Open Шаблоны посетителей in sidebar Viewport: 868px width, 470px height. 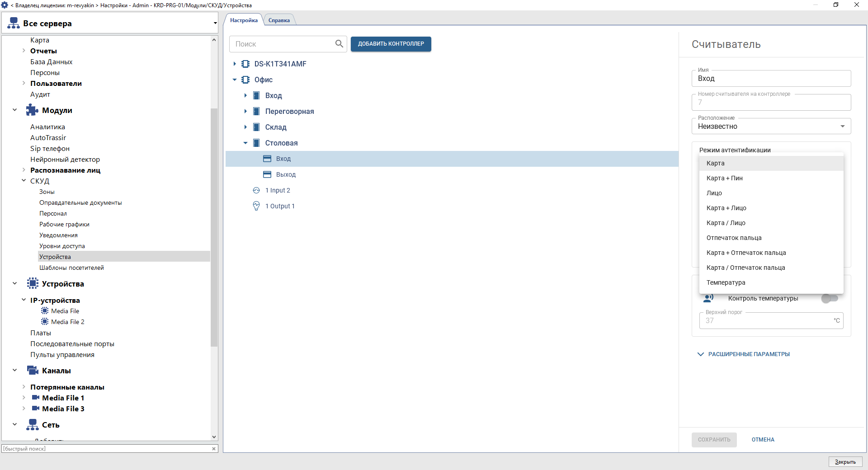(x=71, y=268)
